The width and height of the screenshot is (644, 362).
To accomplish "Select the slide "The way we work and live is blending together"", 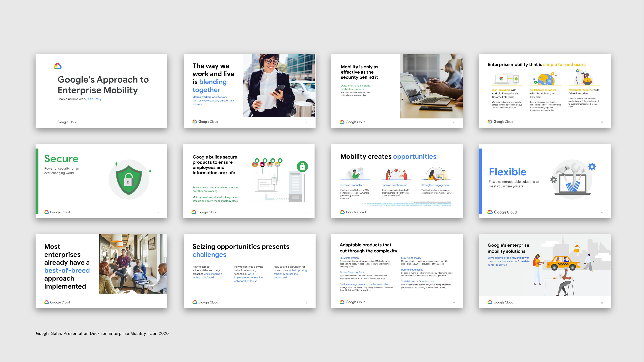I will click(x=250, y=91).
